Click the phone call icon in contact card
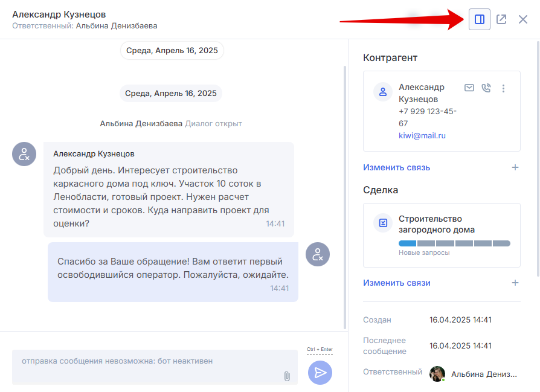Screen dimensions: 540x392 [486, 88]
